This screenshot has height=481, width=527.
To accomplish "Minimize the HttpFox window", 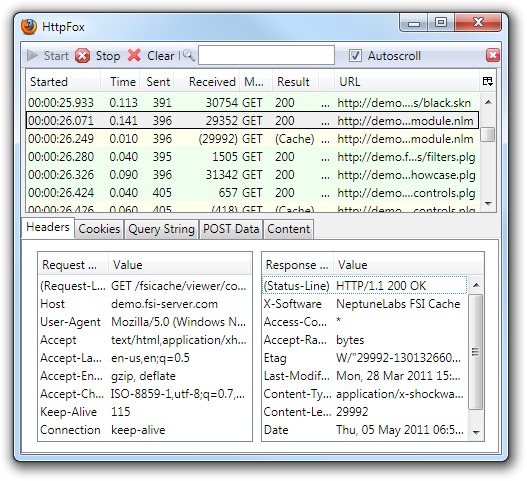I will pos(414,24).
